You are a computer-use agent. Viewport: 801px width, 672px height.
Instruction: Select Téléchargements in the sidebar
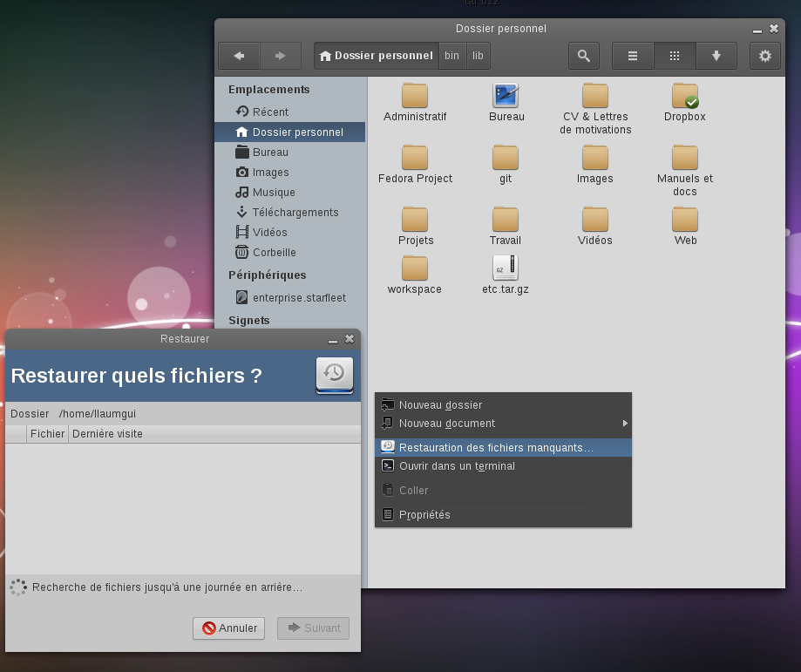[x=295, y=213]
